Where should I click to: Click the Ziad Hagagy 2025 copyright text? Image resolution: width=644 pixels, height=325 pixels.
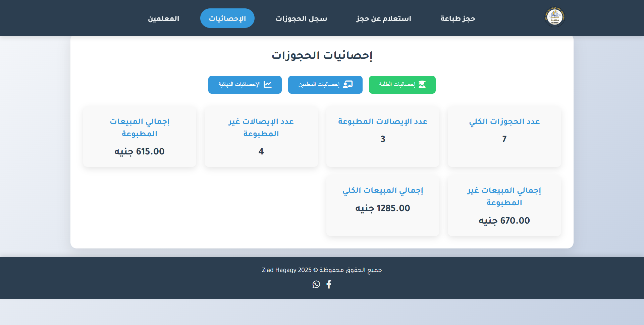tap(322, 270)
